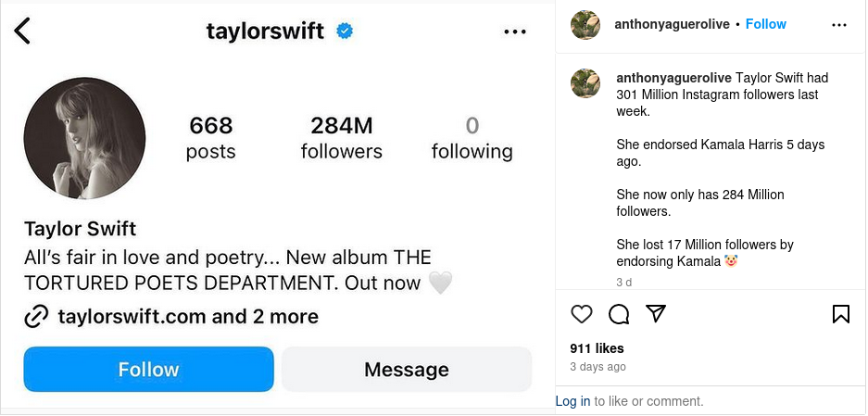Screen dimensions: 868x416
Task: Follow anthonyaguerolive from post header
Action: coord(766,24)
